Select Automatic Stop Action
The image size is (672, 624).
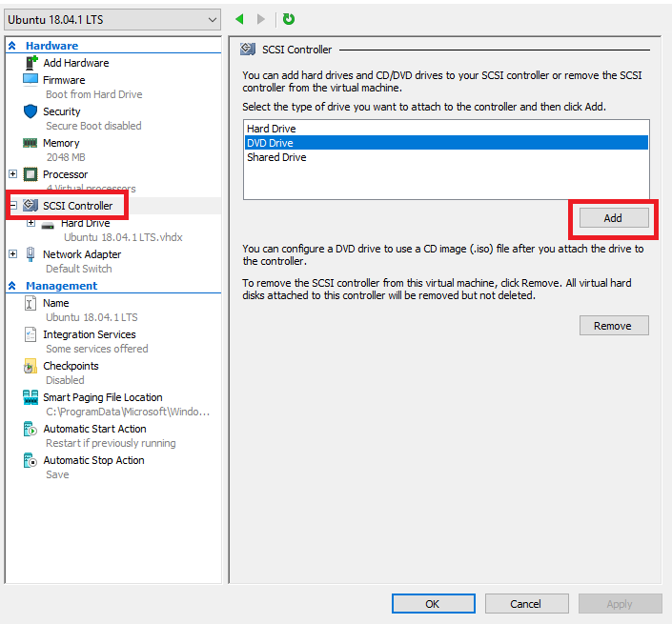(93, 460)
